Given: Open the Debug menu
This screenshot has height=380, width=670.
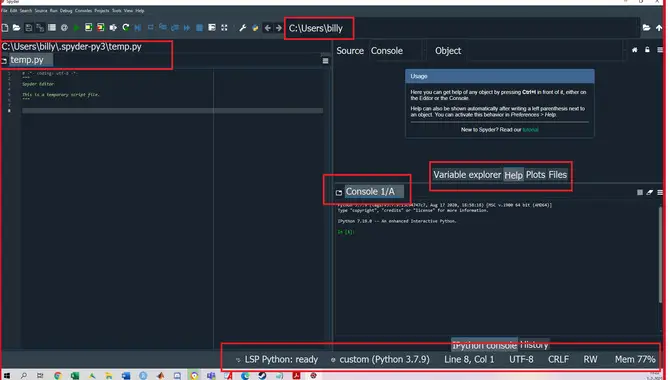Looking at the screenshot, I should (66, 11).
